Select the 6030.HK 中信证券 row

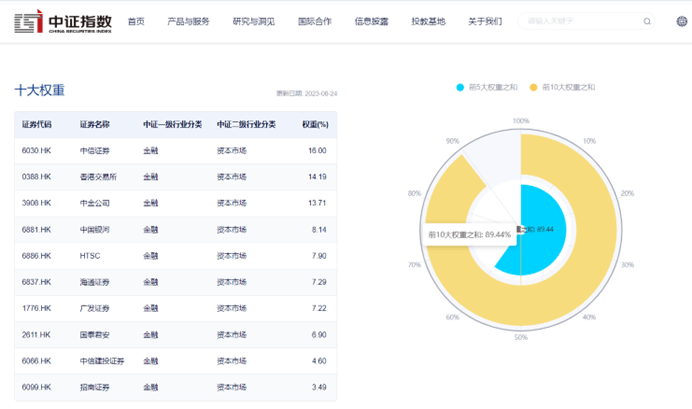coord(175,151)
